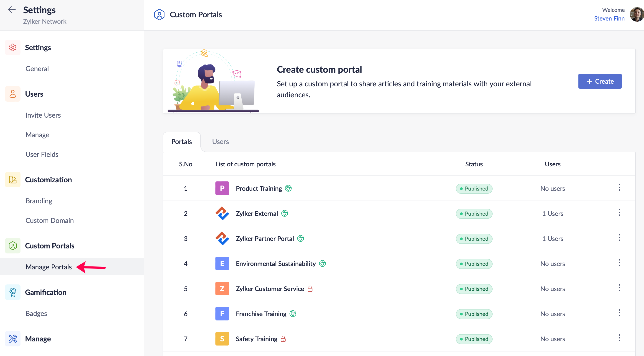Click Published status of Environmental Sustainability
The image size is (644, 356).
point(474,264)
